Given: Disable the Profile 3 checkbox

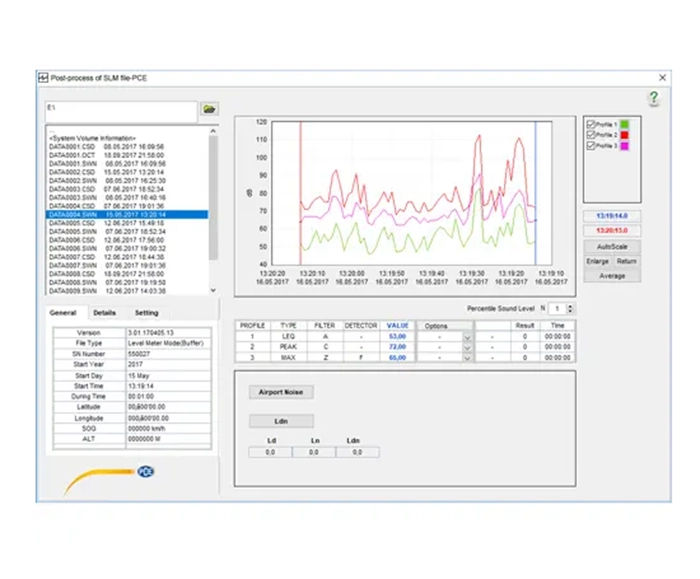Looking at the screenshot, I should [x=591, y=146].
